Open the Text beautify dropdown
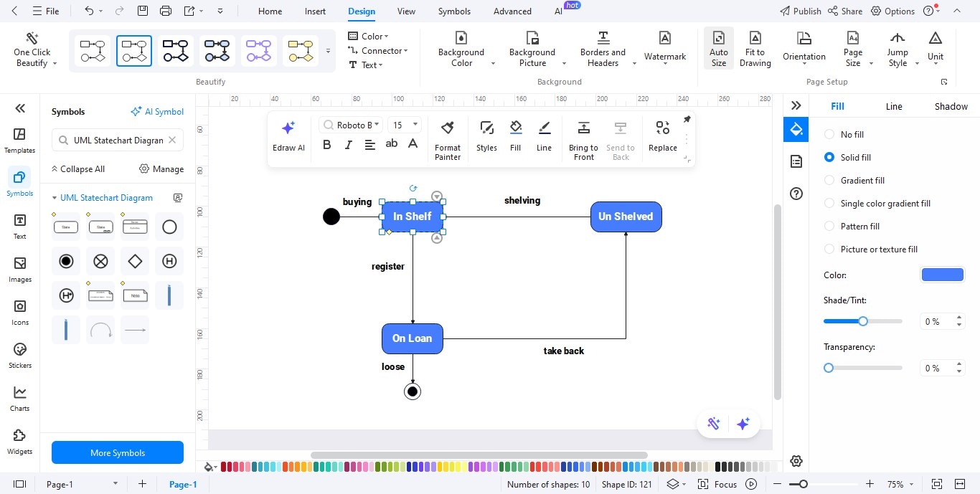The width and height of the screenshot is (980, 494). click(366, 65)
